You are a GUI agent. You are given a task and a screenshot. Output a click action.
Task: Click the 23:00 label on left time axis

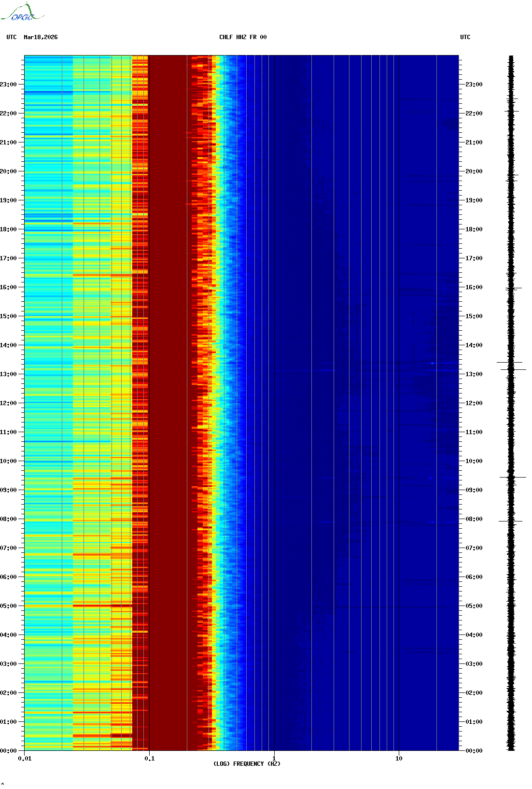(x=8, y=85)
